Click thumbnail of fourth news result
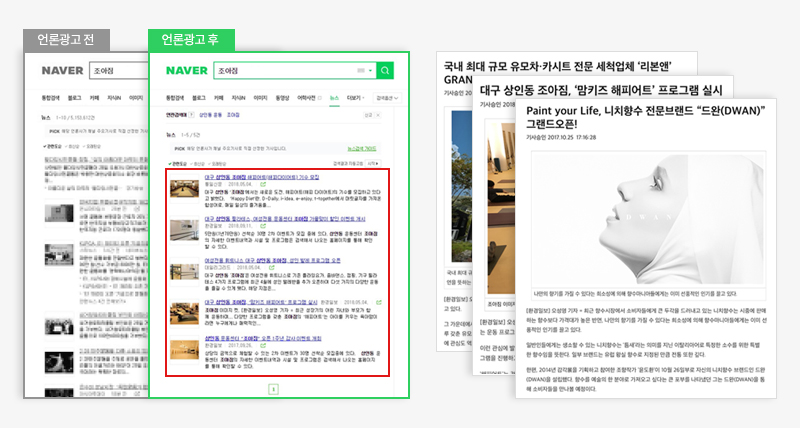 (x=184, y=312)
